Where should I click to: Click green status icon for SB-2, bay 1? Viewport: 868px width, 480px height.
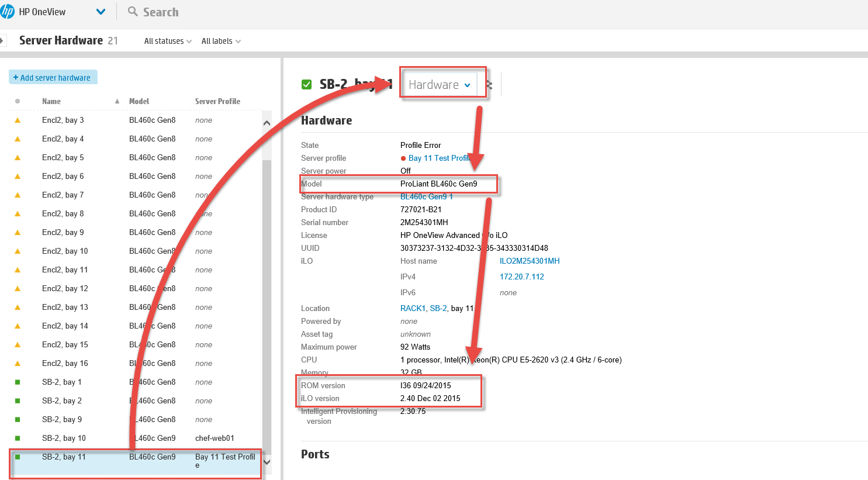pyautogui.click(x=18, y=382)
